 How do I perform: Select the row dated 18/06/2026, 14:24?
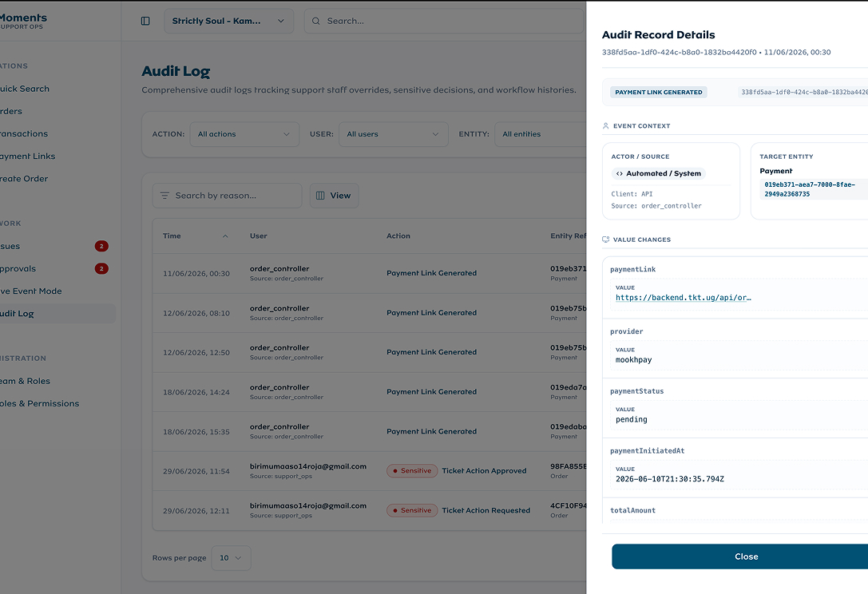point(369,392)
